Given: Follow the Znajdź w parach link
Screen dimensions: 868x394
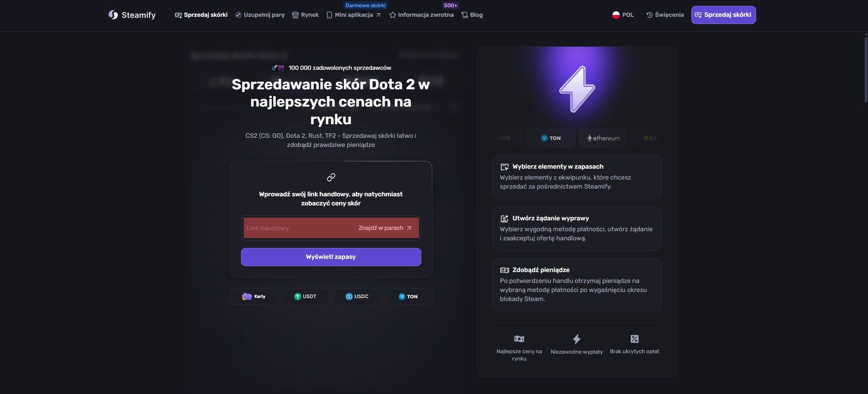Looking at the screenshot, I should point(385,228).
